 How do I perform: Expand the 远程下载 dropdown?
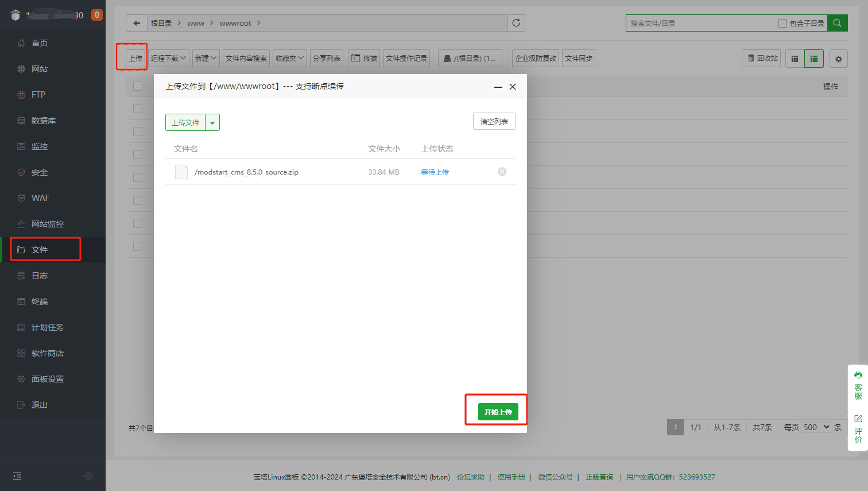click(x=168, y=58)
